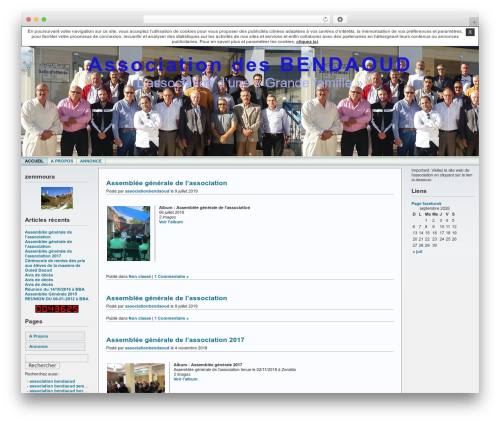
Task: Click 'septembre 2020' calendar caption
Action: click(x=434, y=208)
